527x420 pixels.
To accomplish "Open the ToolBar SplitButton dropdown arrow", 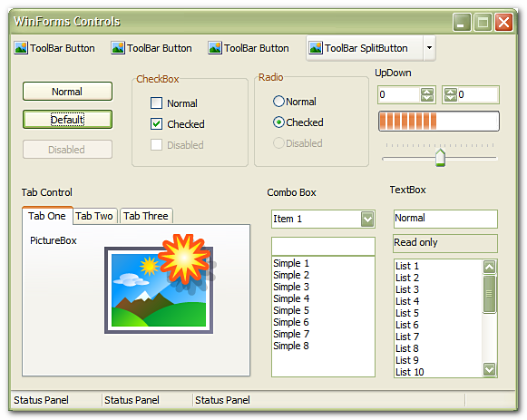I will [x=429, y=48].
